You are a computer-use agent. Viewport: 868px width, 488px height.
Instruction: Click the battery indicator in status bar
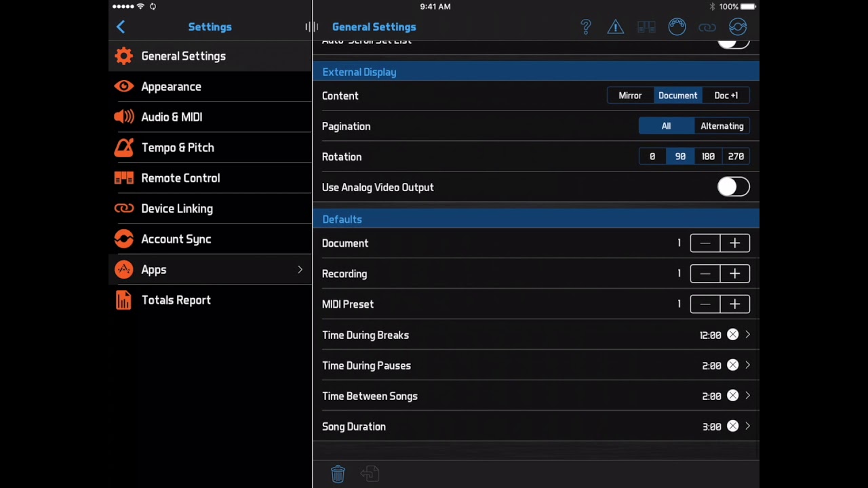(748, 7)
